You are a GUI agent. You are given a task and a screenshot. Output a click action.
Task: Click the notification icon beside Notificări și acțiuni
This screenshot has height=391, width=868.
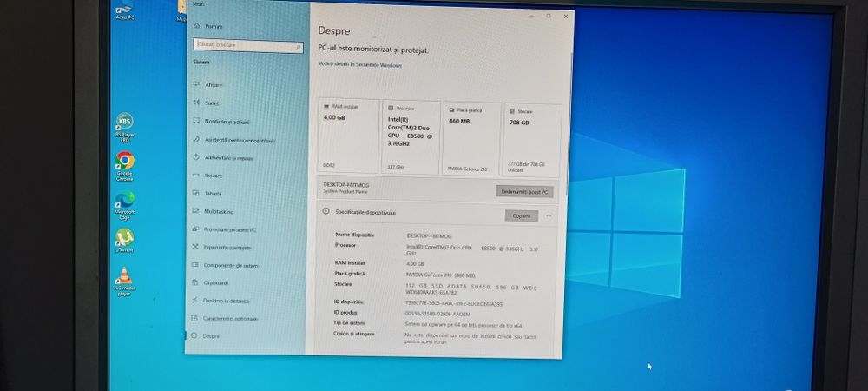(x=196, y=121)
